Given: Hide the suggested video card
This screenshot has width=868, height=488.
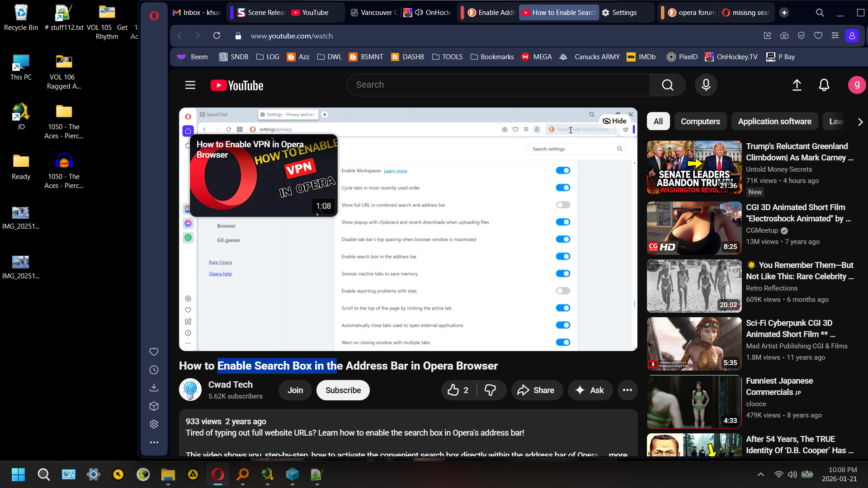Looking at the screenshot, I should 615,121.
